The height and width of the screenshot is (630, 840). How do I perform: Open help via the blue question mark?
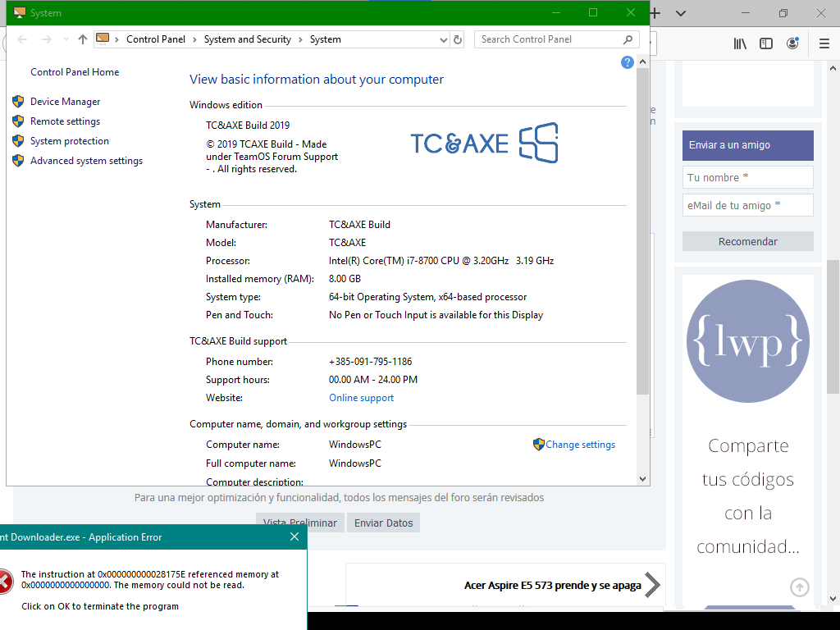coord(628,62)
